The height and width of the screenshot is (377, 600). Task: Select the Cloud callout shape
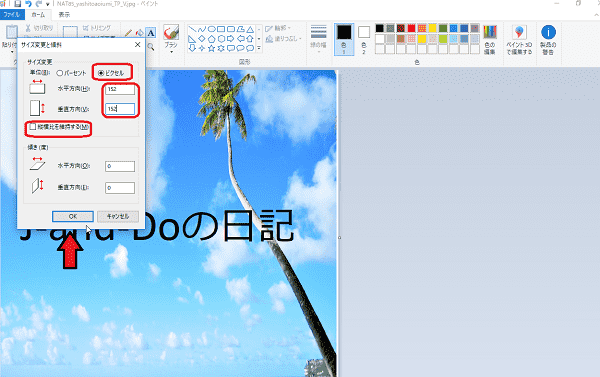tap(250, 48)
